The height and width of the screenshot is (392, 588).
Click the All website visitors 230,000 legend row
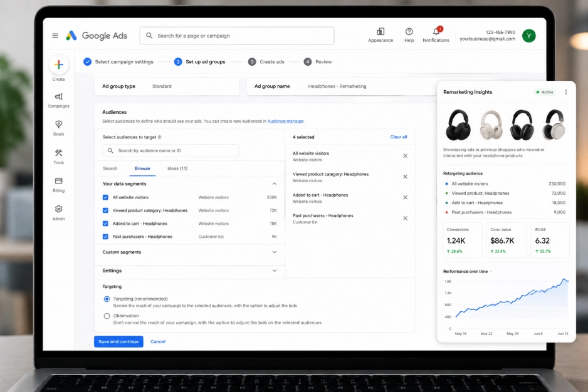[505, 183]
